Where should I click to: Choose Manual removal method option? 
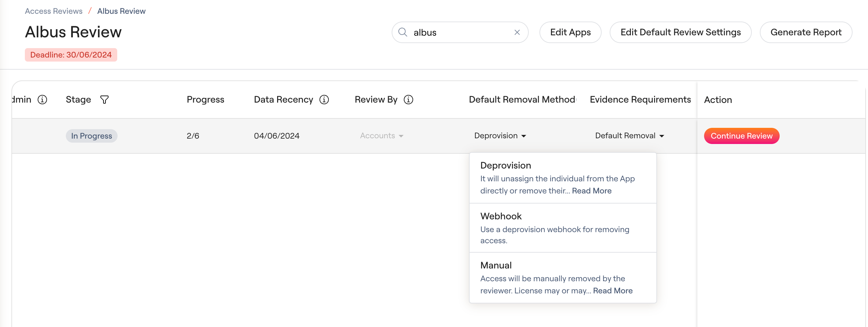pos(562,278)
